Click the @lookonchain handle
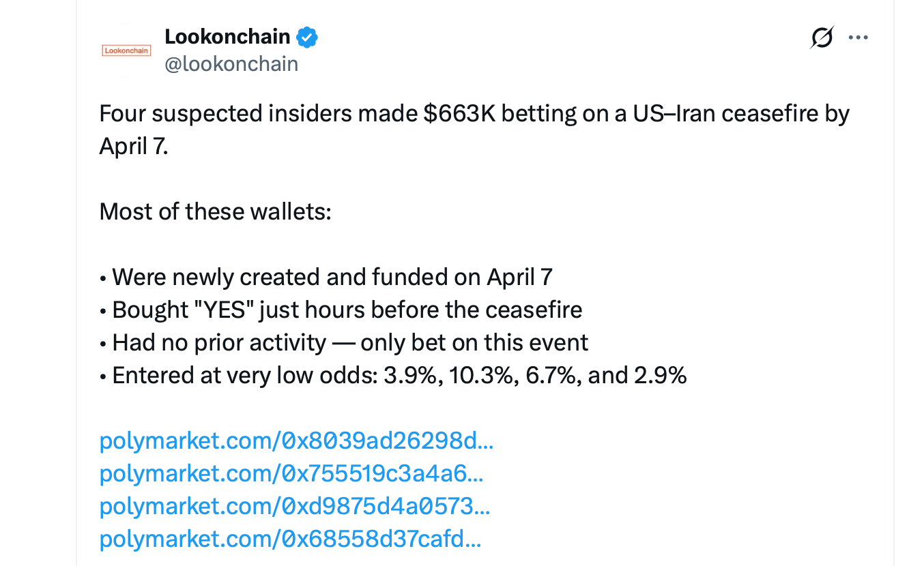The height and width of the screenshot is (566, 924). 232,63
